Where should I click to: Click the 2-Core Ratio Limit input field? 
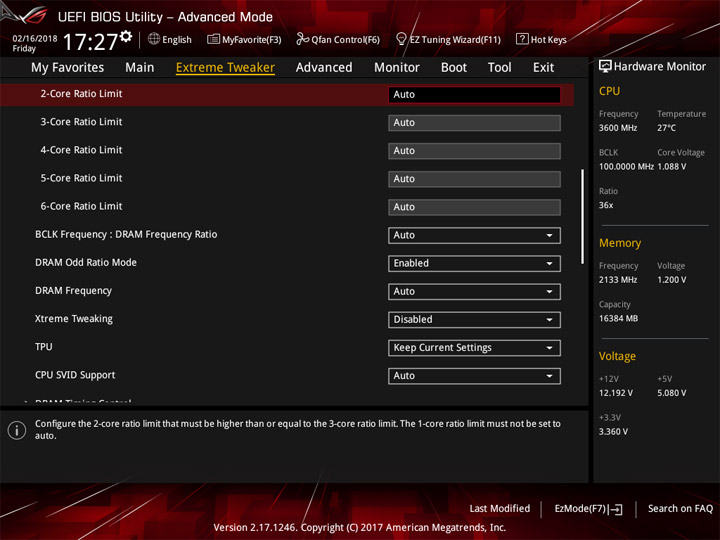point(474,95)
